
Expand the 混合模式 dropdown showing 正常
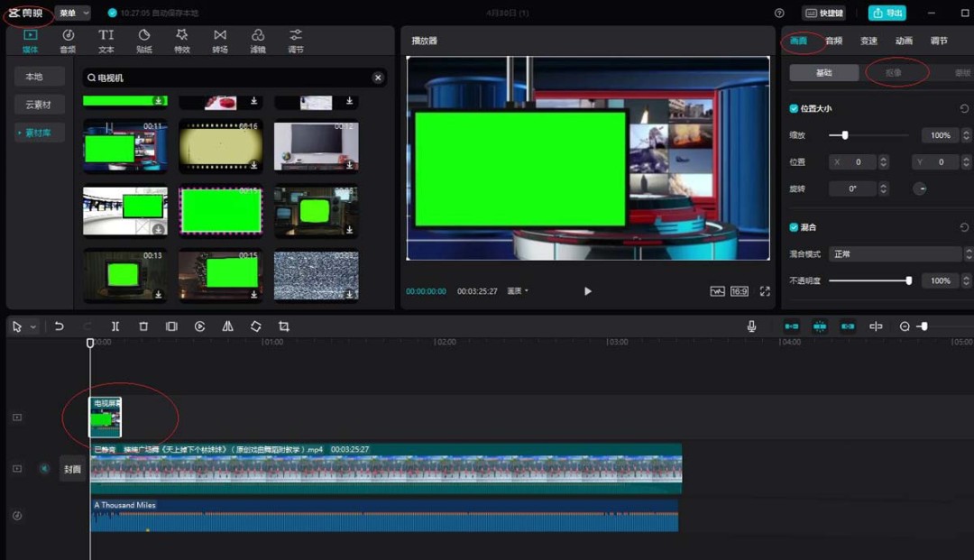point(897,254)
